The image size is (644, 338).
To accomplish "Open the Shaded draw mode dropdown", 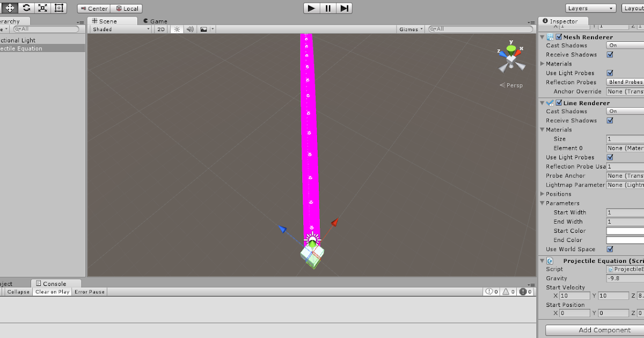I will coord(119,29).
